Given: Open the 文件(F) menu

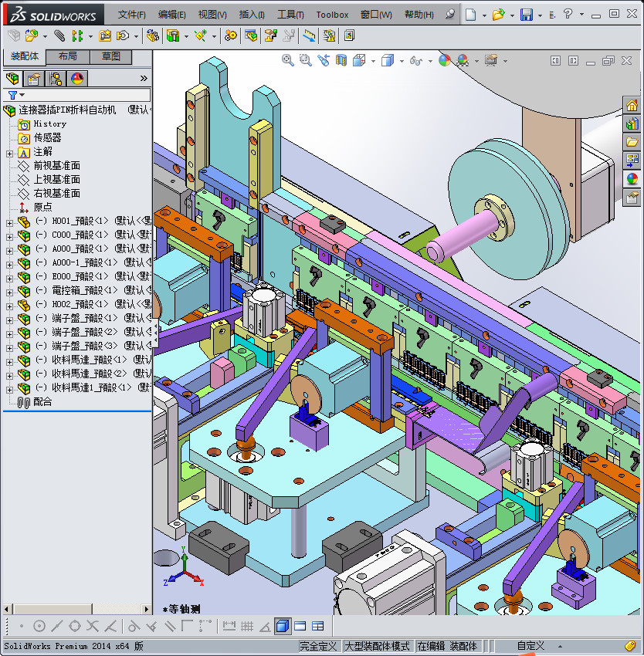Looking at the screenshot, I should click(131, 15).
